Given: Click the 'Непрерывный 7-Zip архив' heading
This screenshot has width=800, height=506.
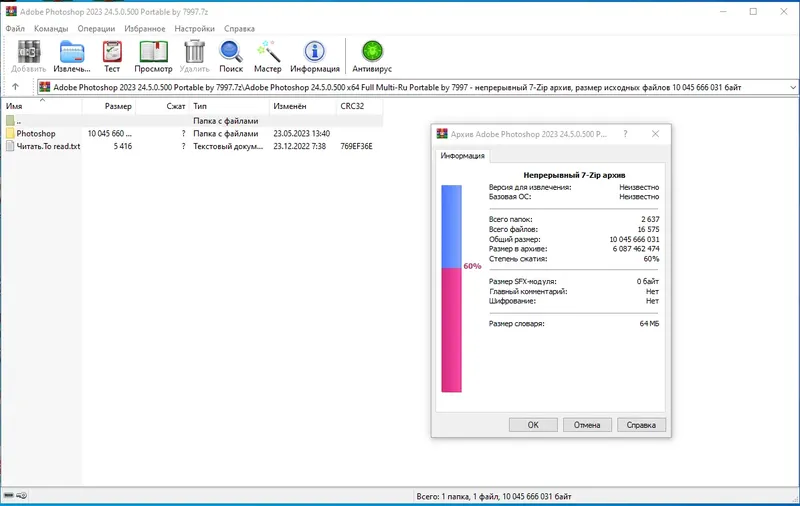Looking at the screenshot, I should [x=574, y=175].
